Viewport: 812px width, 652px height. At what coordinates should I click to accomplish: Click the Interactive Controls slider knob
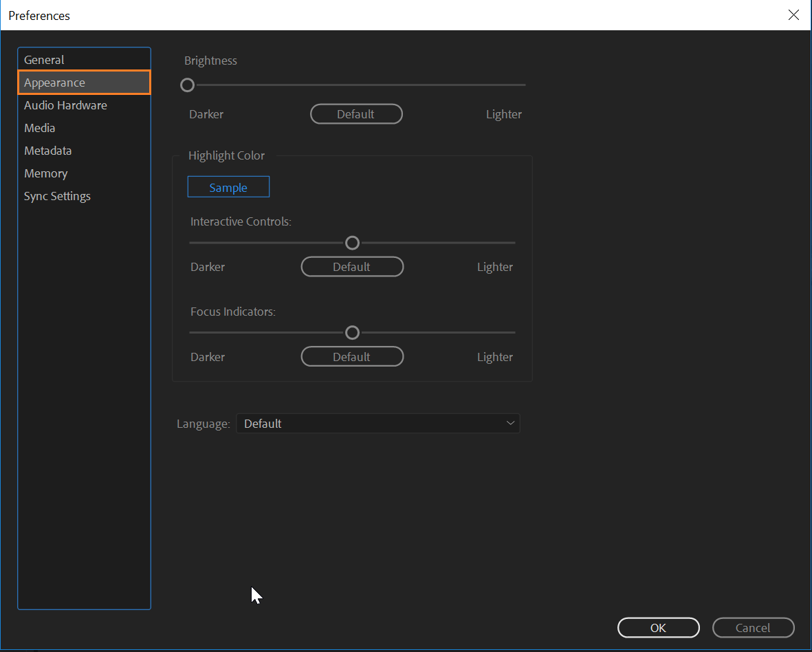[352, 243]
